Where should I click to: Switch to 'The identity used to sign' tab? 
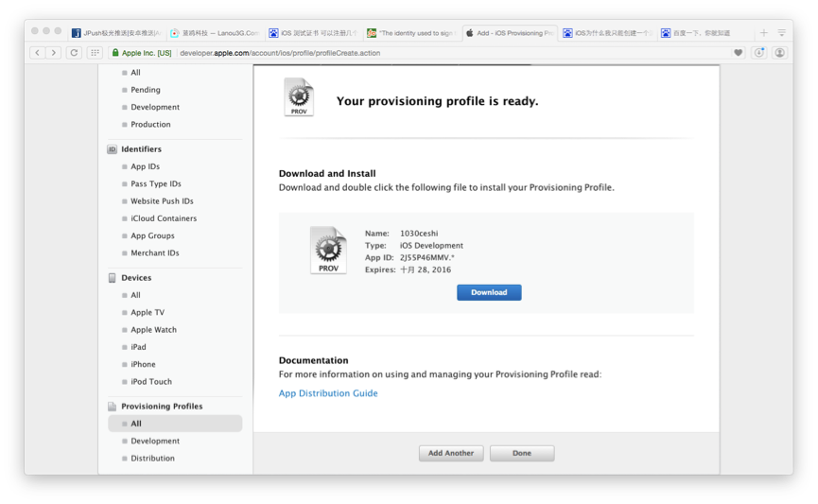point(411,33)
